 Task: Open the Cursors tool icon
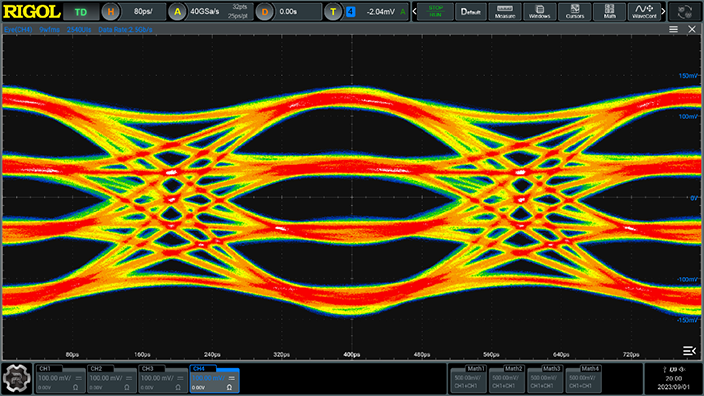(x=575, y=12)
